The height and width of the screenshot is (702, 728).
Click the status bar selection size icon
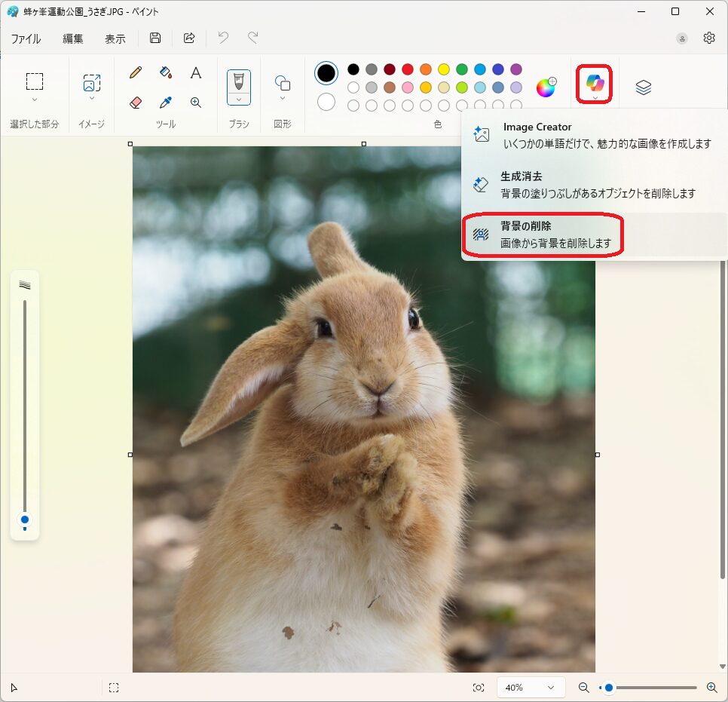click(x=114, y=688)
